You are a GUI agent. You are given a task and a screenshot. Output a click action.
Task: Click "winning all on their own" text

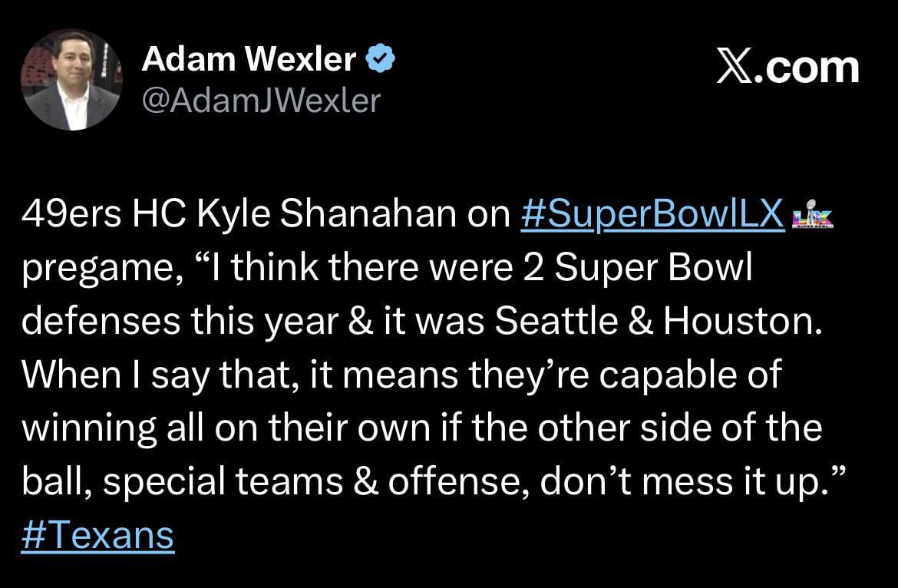point(213,428)
